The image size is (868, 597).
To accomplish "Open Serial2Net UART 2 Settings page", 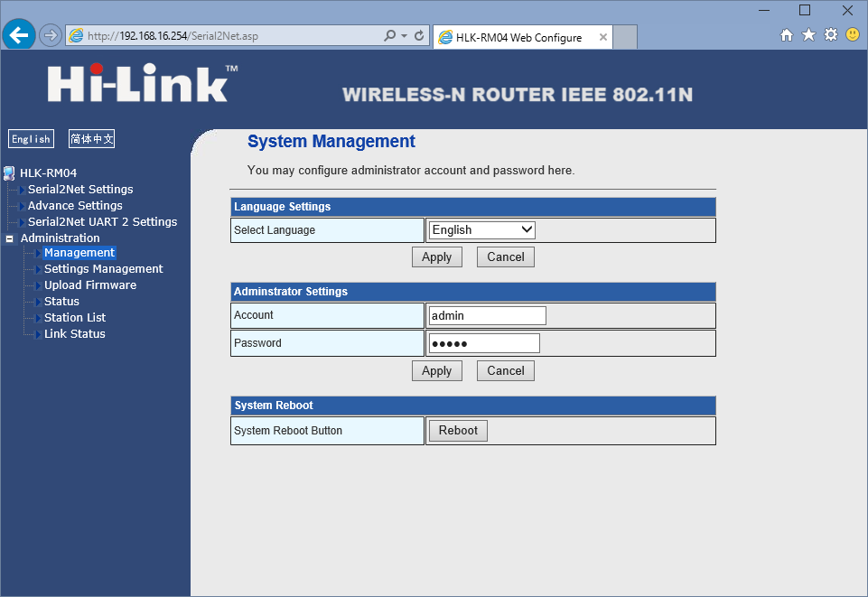I will [x=102, y=222].
